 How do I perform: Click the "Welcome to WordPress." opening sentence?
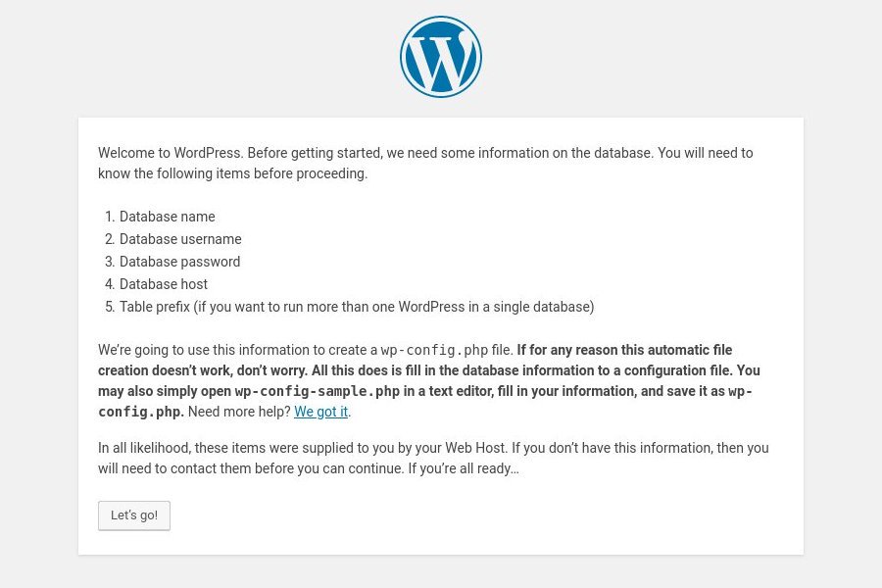171,153
